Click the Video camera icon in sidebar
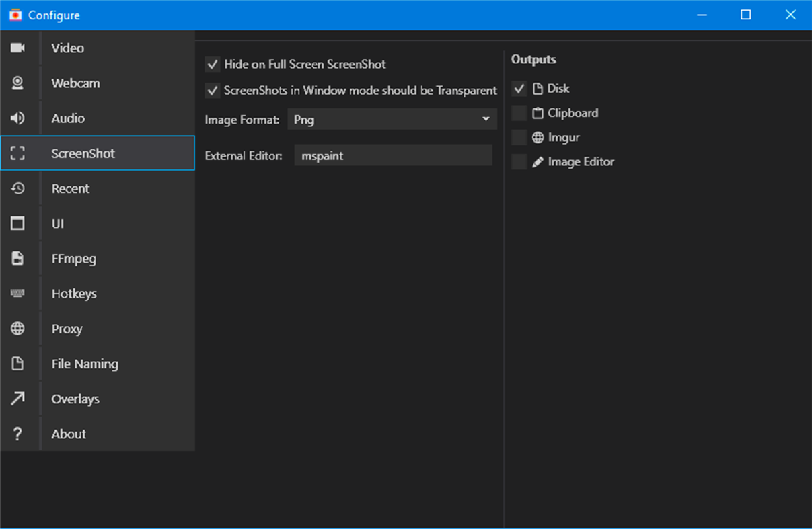The width and height of the screenshot is (812, 529). pos(17,48)
